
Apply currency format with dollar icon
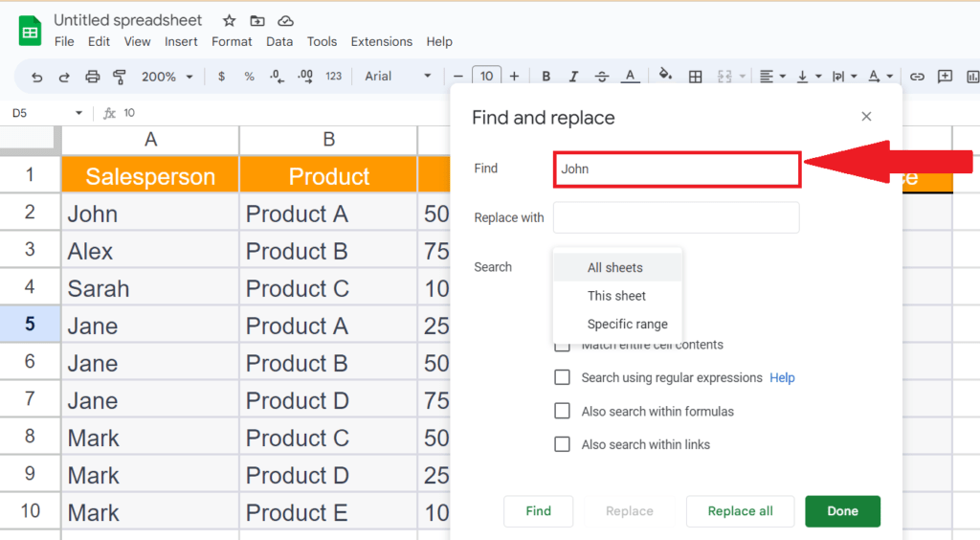[x=221, y=77]
